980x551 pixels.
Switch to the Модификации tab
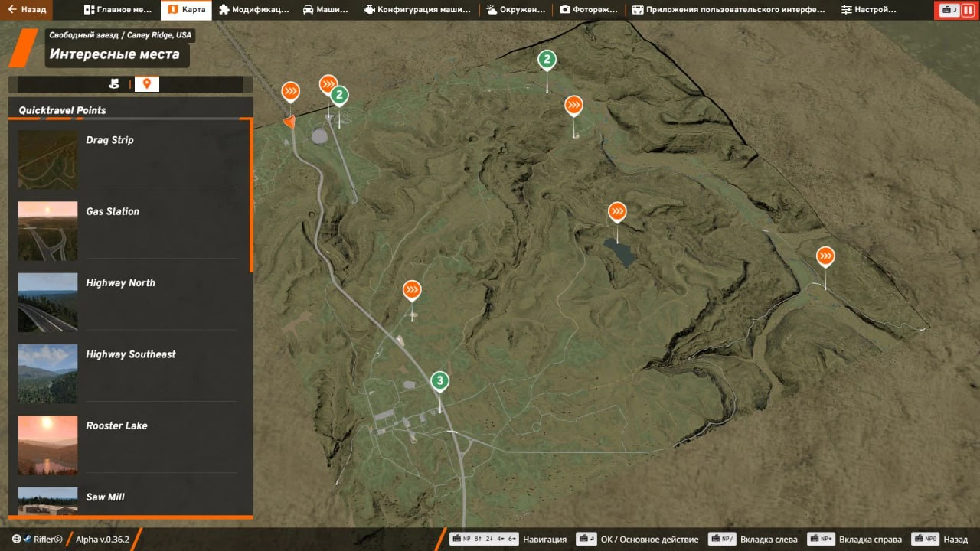[253, 10]
